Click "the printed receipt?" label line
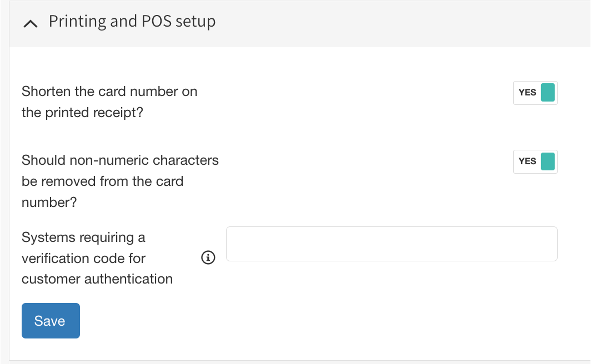591x364 pixels. [x=82, y=113]
